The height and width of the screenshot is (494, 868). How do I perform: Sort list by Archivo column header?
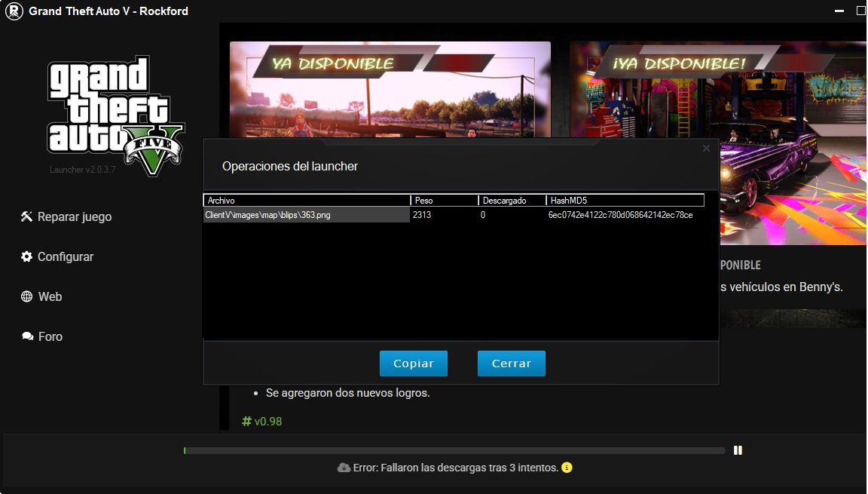pyautogui.click(x=307, y=201)
